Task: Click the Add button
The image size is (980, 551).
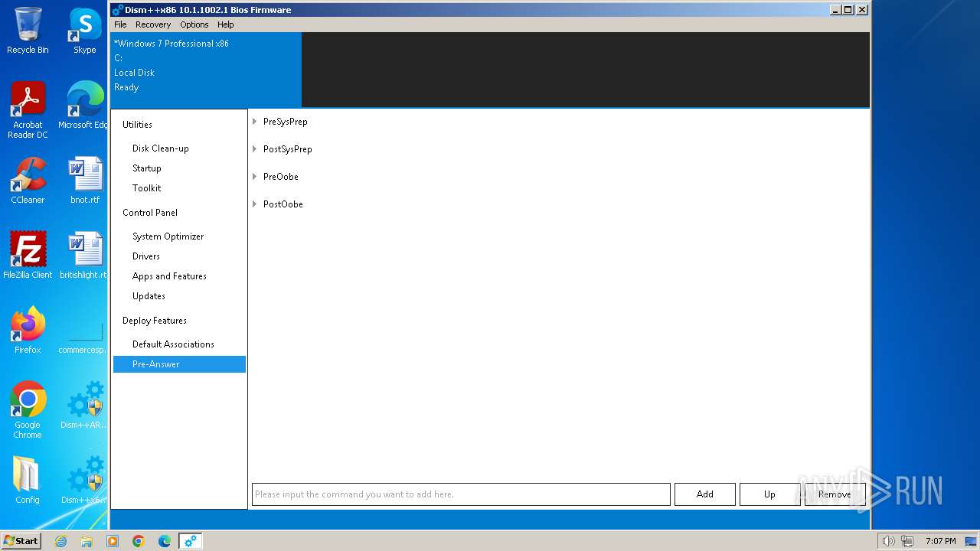Action: click(x=704, y=494)
